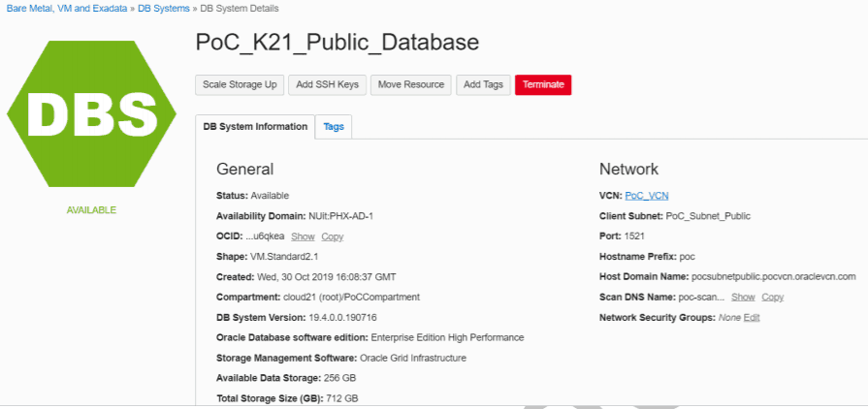Click Scale Storage Up button

coord(240,84)
